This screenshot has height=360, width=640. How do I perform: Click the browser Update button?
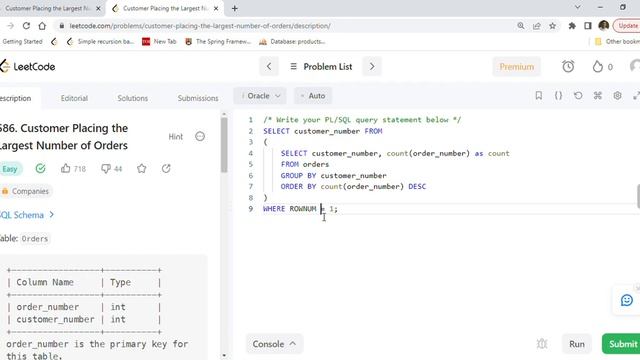click(x=627, y=26)
